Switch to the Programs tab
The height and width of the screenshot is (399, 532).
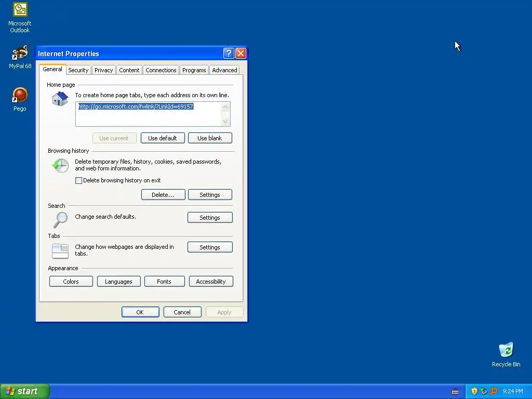point(194,70)
